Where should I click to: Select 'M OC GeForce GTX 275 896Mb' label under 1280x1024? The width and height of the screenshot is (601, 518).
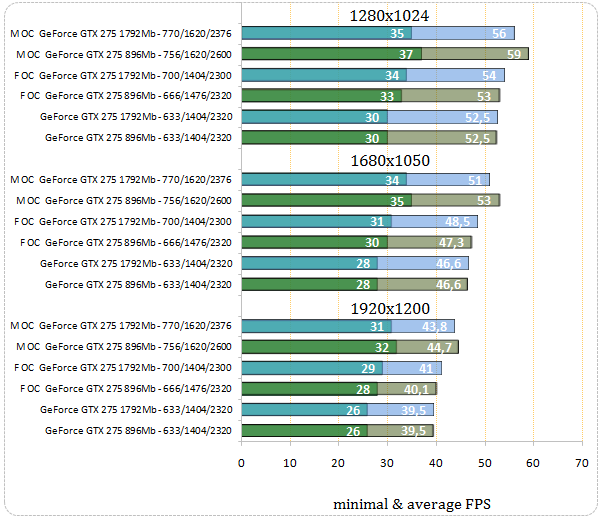[124, 54]
